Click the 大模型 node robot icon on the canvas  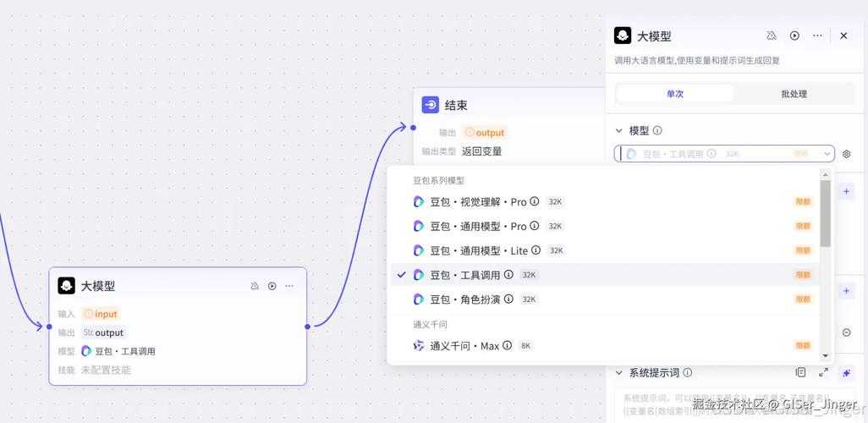(x=67, y=286)
